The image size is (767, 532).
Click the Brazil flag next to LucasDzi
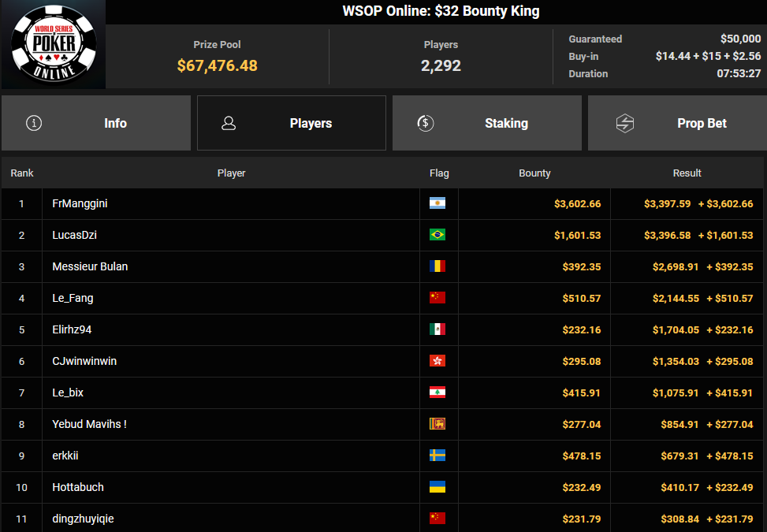pyautogui.click(x=437, y=235)
